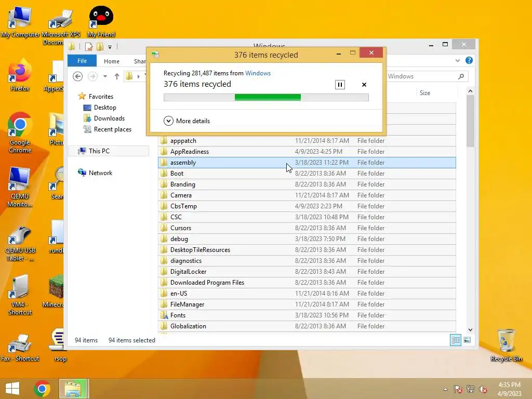Pause the recycling operation
532x399 pixels.
coord(340,85)
